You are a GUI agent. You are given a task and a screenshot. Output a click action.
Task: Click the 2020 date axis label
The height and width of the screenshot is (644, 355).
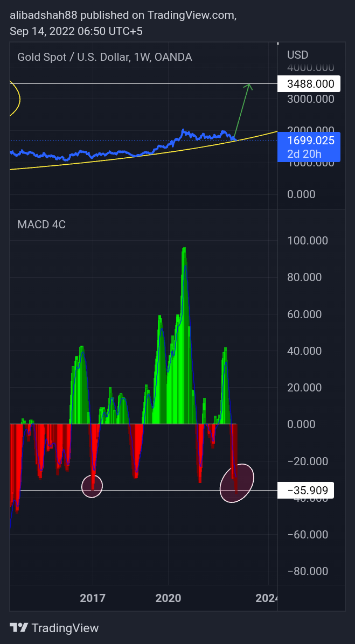click(168, 598)
